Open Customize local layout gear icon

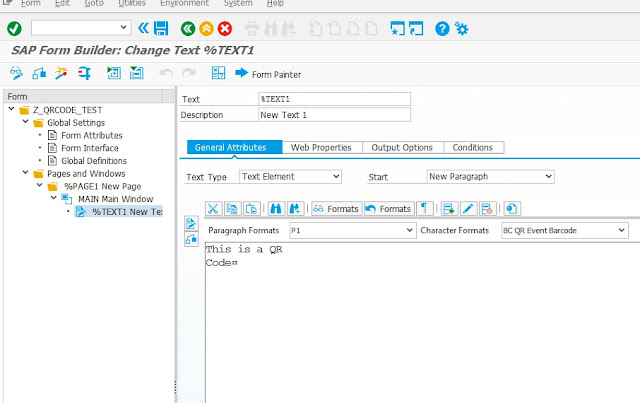462,29
